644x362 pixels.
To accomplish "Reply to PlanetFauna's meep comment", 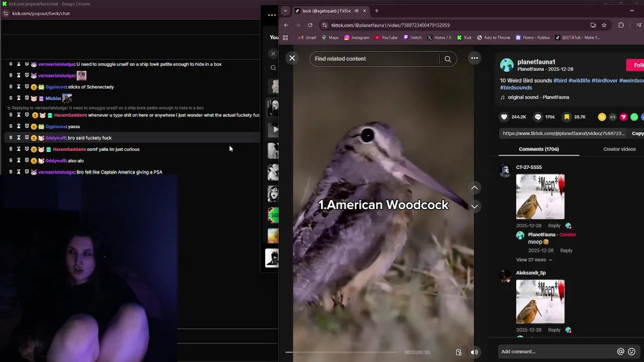I will tap(566, 250).
